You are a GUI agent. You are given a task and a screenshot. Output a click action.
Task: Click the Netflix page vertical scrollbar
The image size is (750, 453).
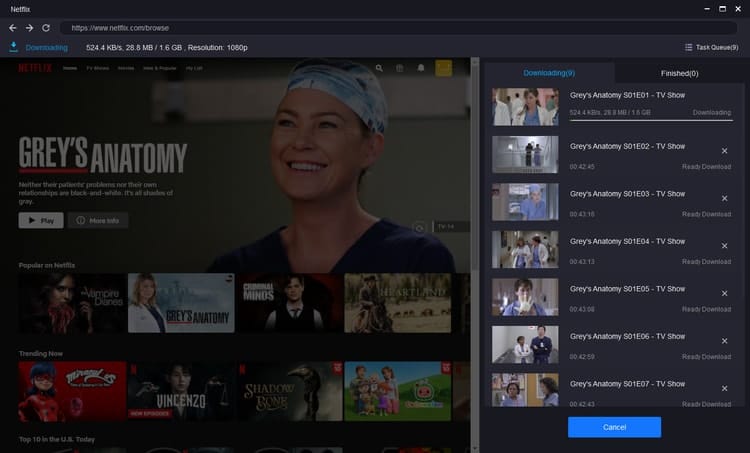click(x=475, y=163)
